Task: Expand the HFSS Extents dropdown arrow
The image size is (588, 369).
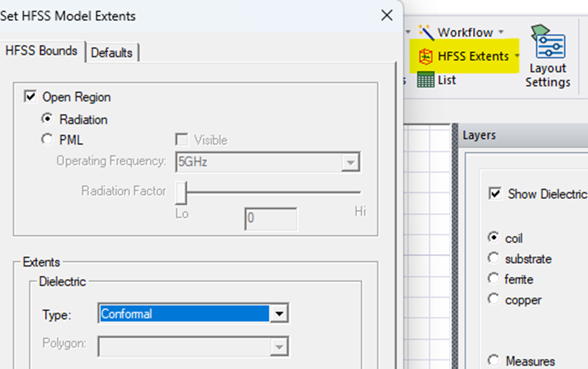Action: click(517, 57)
